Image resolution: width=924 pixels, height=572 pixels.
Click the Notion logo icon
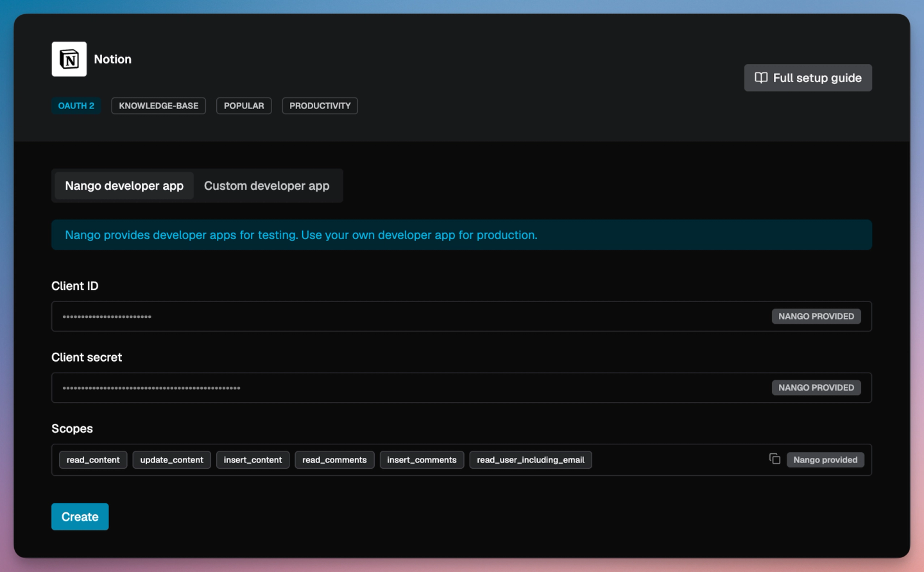(69, 59)
